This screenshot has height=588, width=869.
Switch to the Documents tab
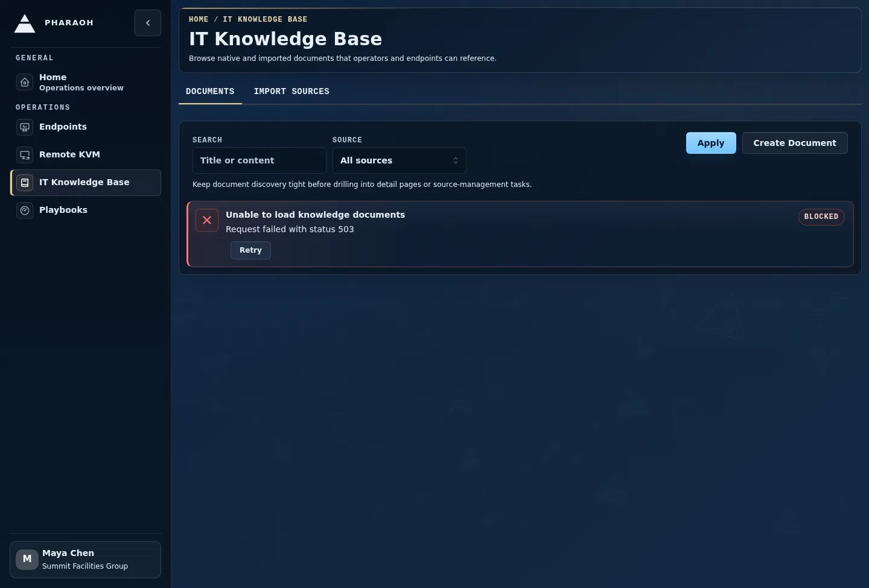pyautogui.click(x=210, y=92)
